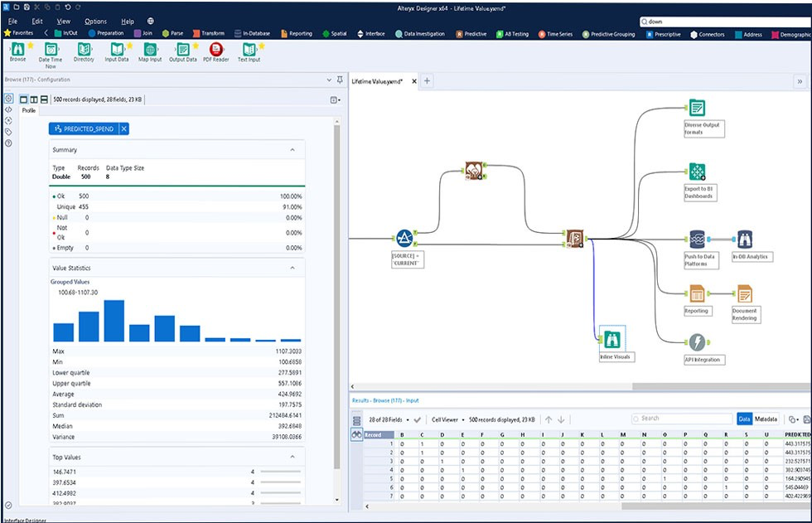The height and width of the screenshot is (523, 812).
Task: Select the Map Input tool
Action: click(150, 50)
